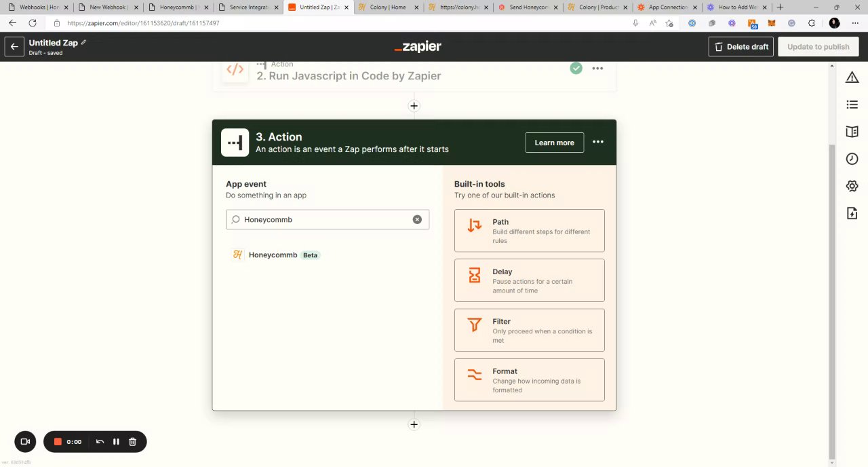The width and height of the screenshot is (868, 467).
Task: Click the page vertical scrollbar
Action: 832,301
